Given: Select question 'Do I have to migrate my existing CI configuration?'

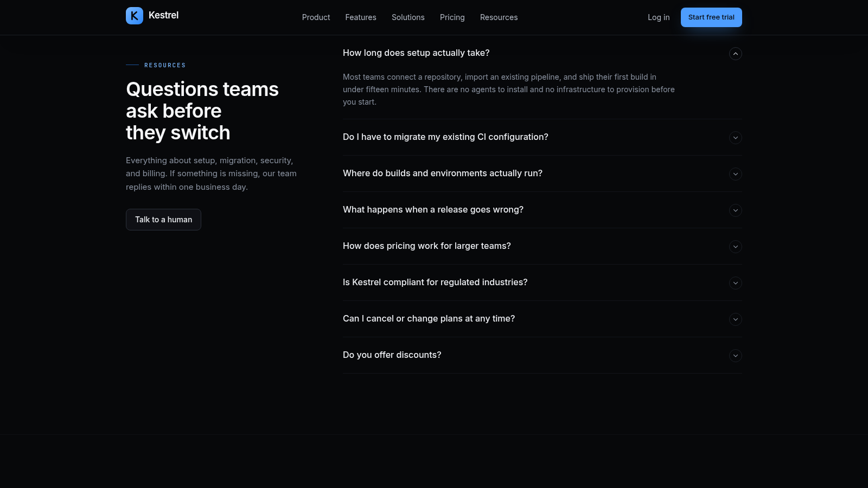Looking at the screenshot, I should click(x=445, y=137).
